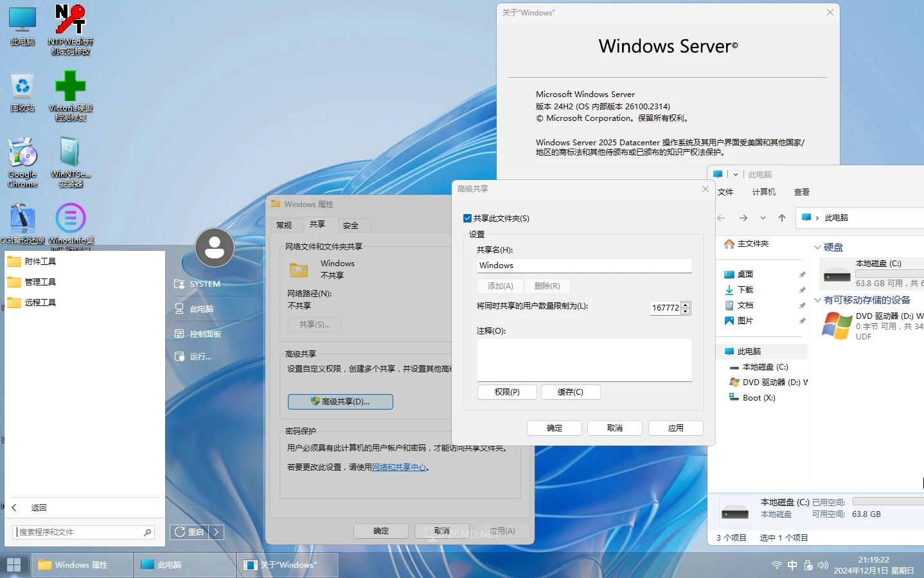Open the 查看 ribbon tab in Explorer
Viewport: 924px width, 578px height.
802,192
